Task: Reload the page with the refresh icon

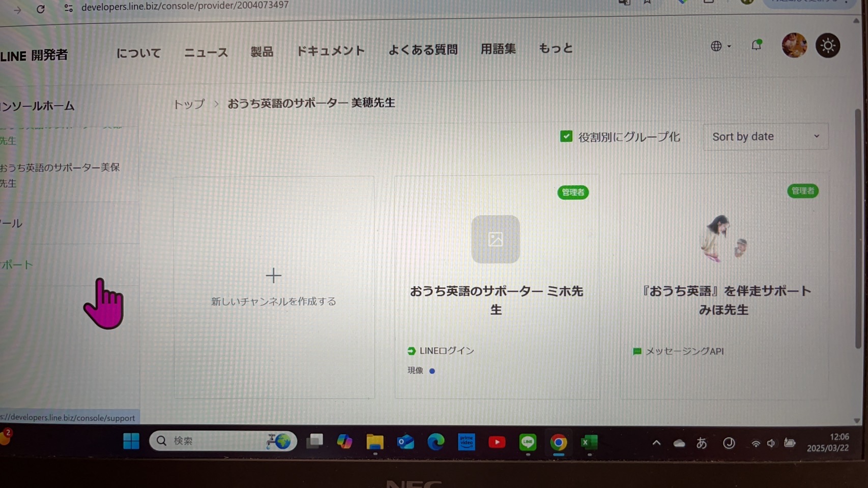Action: tap(41, 9)
